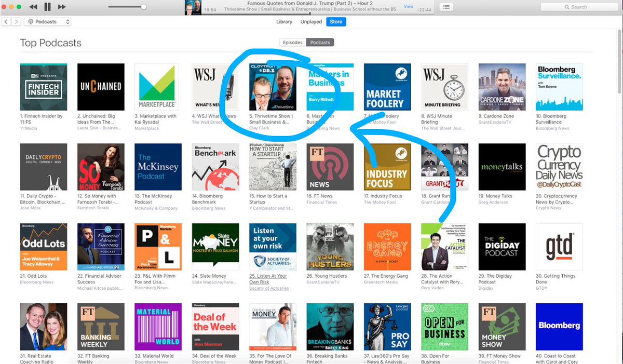
Task: Open The Digiday Podcast artwork
Action: click(502, 247)
